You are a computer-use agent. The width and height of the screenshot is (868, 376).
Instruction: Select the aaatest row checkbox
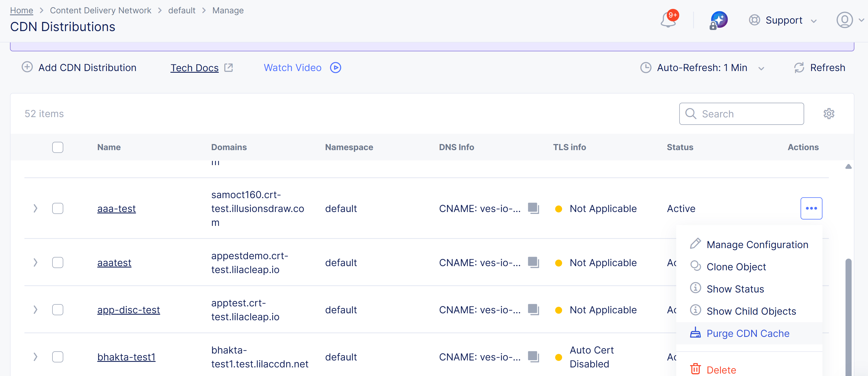click(x=58, y=263)
